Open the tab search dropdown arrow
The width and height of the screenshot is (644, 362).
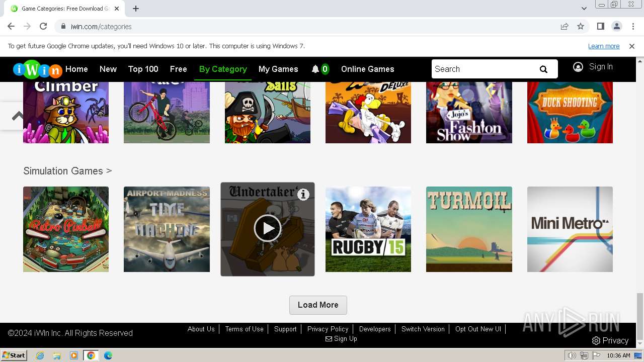(584, 9)
